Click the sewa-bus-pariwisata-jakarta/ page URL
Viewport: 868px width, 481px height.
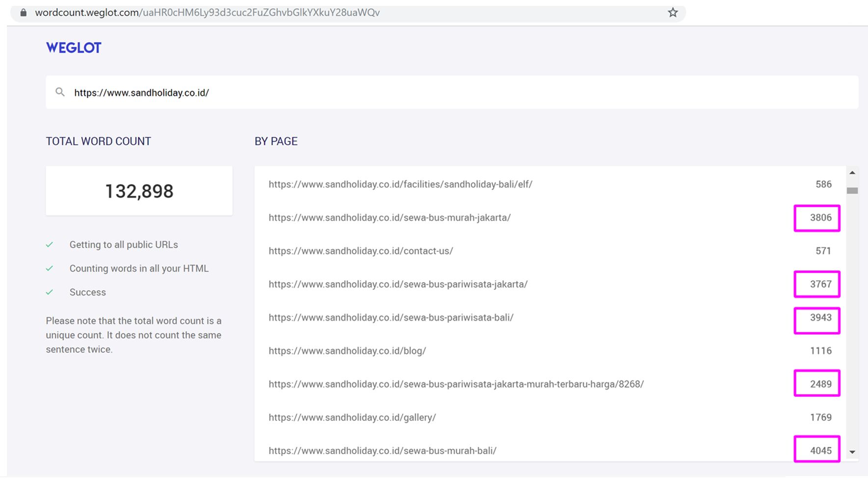pos(398,284)
